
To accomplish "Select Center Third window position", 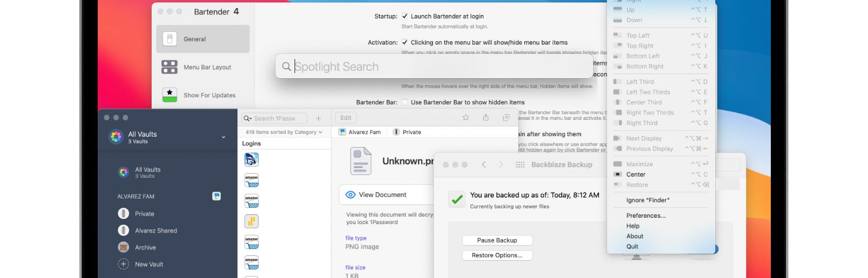I will [661, 103].
